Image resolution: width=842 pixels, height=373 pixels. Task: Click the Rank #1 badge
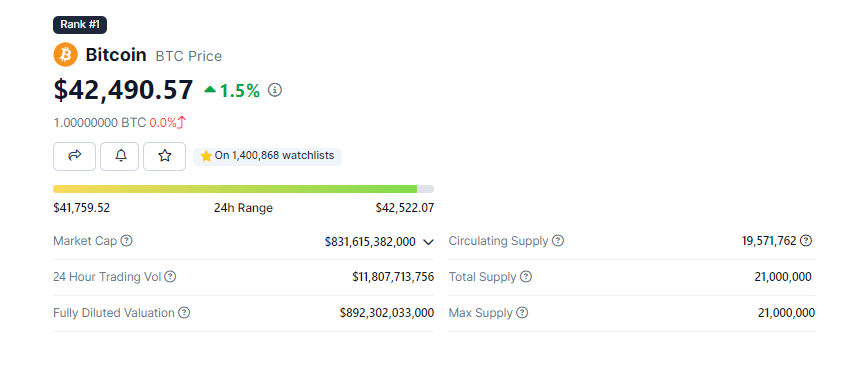tap(80, 25)
